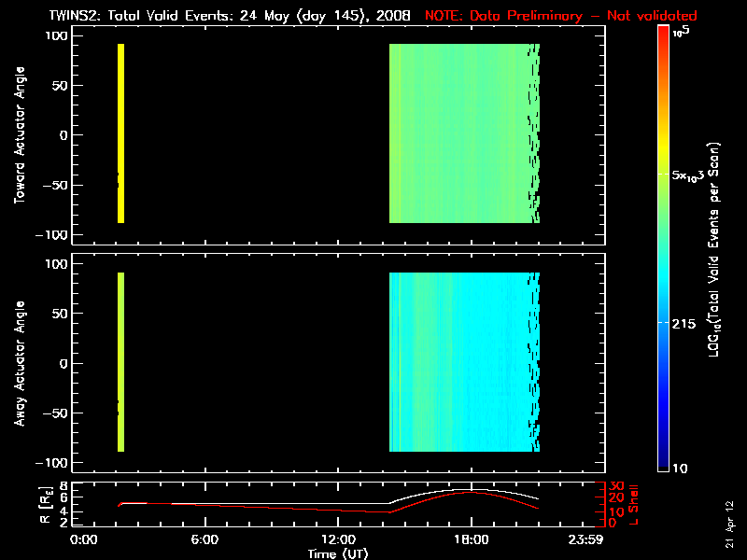
Task: Click the '0:00' time tick label
Action: pyautogui.click(x=84, y=539)
